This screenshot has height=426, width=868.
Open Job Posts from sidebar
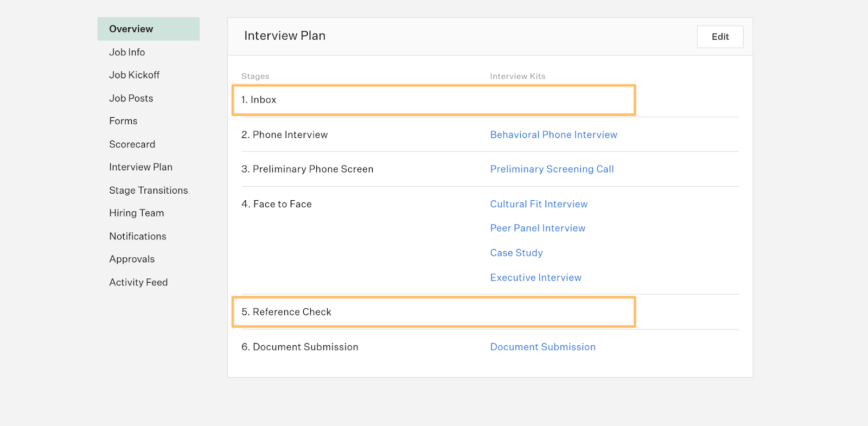[x=131, y=98]
